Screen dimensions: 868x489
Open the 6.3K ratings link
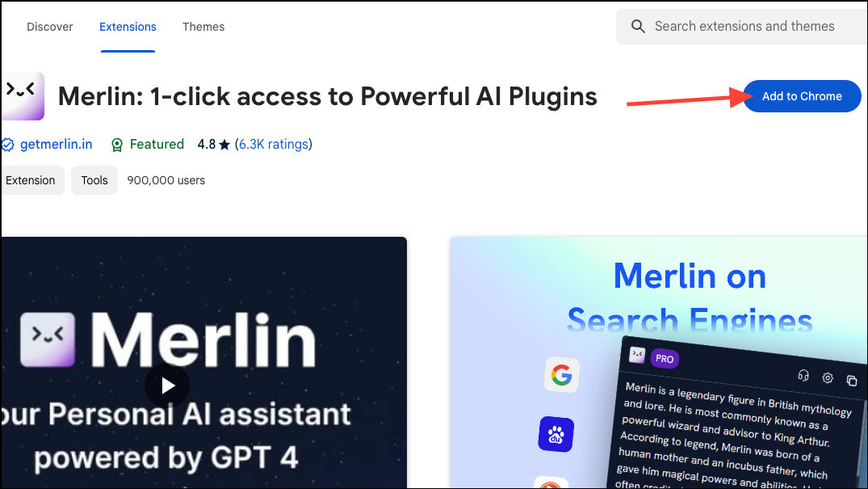[x=274, y=144]
